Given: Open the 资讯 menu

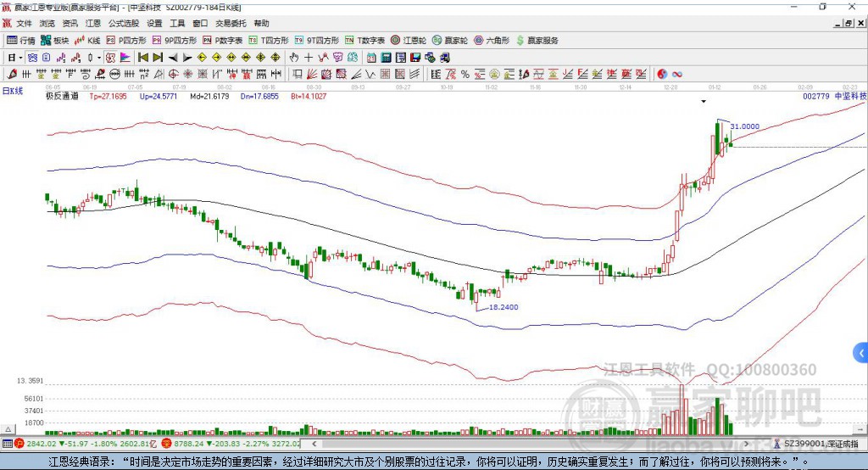Looking at the screenshot, I should tap(70, 23).
